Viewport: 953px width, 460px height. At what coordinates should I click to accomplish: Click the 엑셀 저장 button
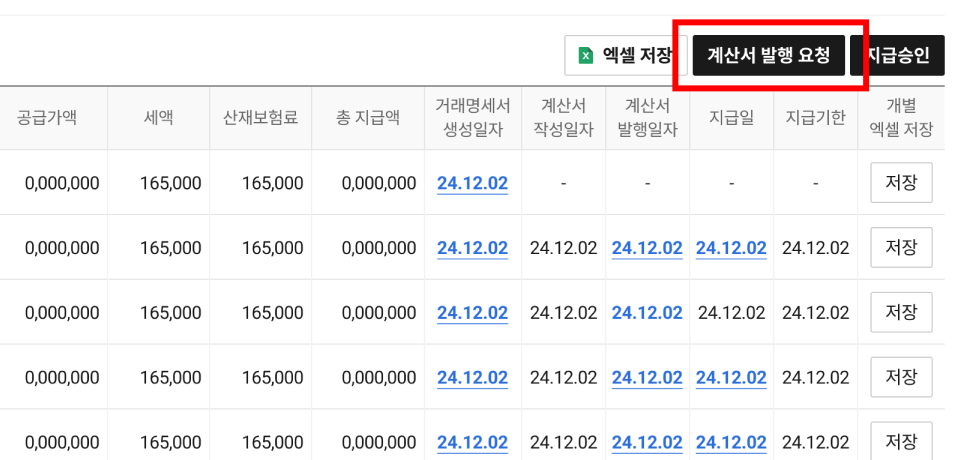point(625,55)
